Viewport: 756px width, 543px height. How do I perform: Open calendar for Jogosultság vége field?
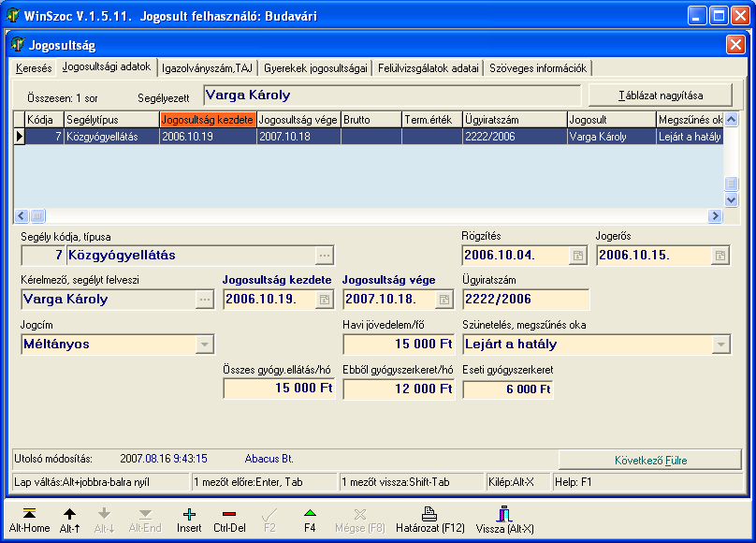tap(444, 300)
